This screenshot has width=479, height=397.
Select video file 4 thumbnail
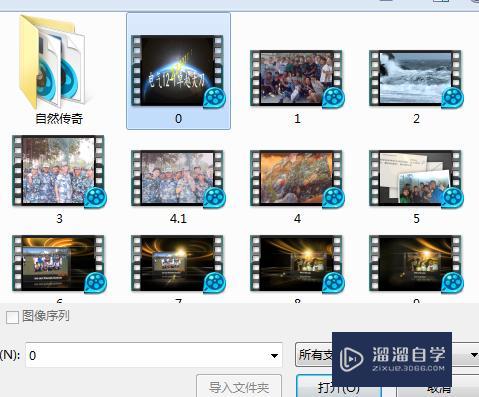click(x=297, y=179)
